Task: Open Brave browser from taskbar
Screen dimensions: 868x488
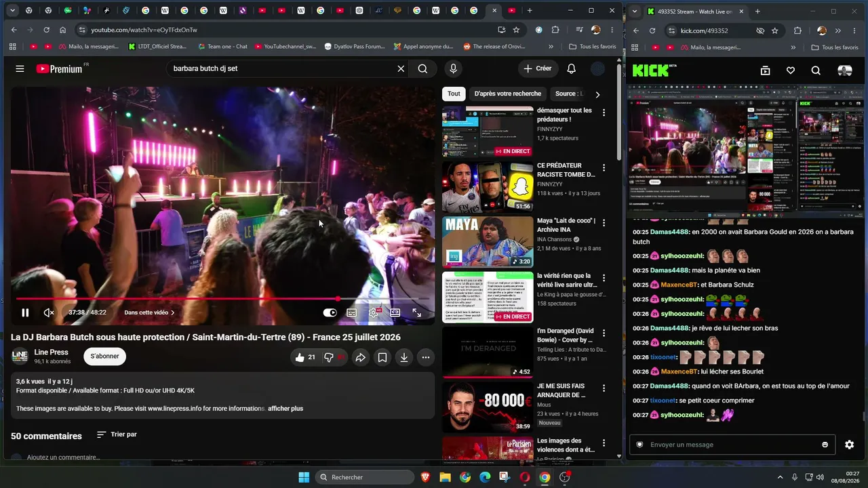Action: pyautogui.click(x=425, y=477)
